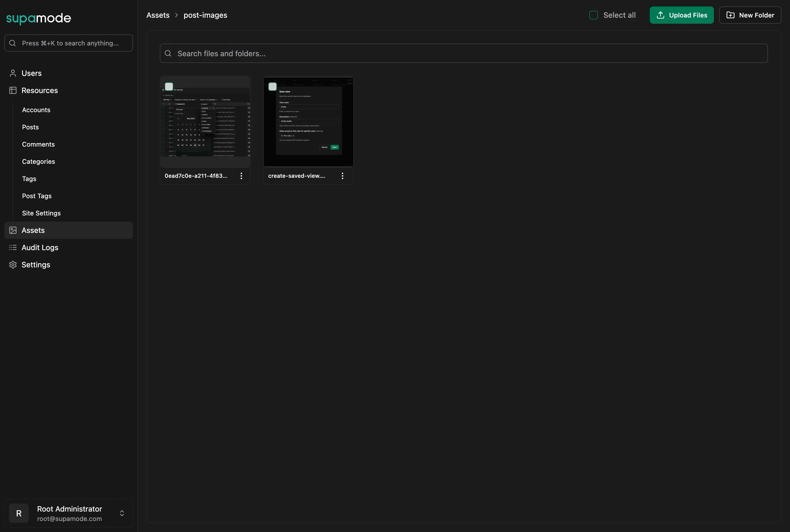Expand the Root Administrator account menu
This screenshot has height=532, width=790.
[121, 513]
